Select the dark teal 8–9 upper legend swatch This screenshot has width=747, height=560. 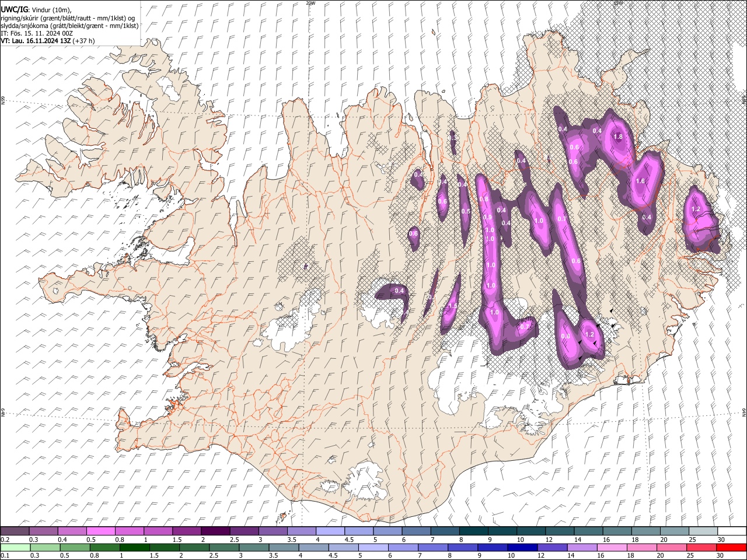(473, 531)
